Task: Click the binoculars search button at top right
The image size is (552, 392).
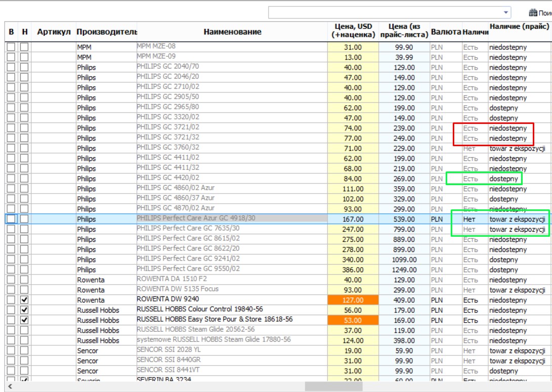Action: tap(540, 13)
